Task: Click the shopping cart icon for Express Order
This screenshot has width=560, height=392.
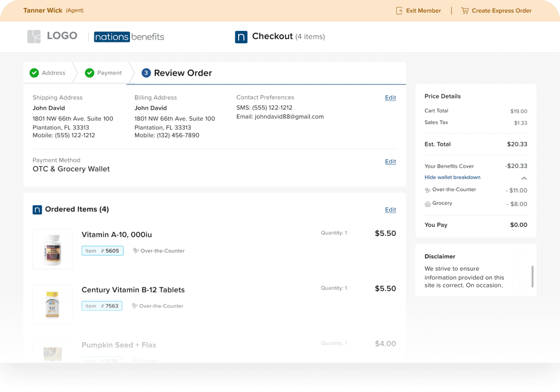Action: 465,11
